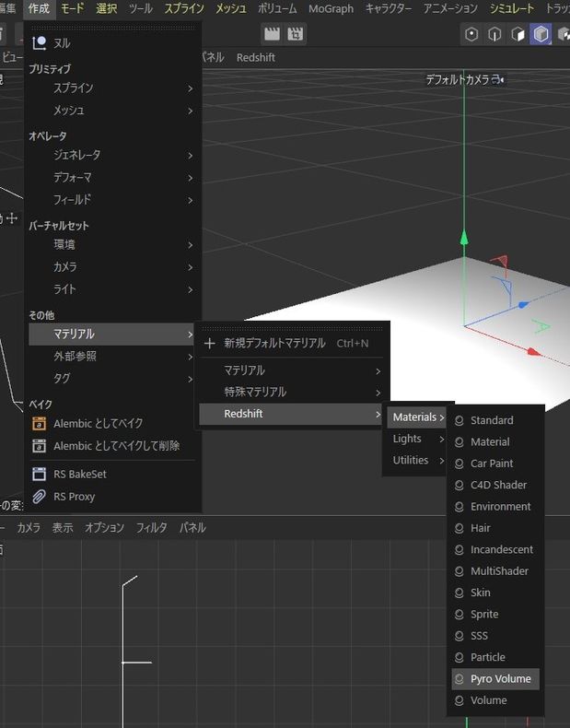The height and width of the screenshot is (728, 570).
Task: Click the red X axis arrow handle
Action: click(x=535, y=352)
